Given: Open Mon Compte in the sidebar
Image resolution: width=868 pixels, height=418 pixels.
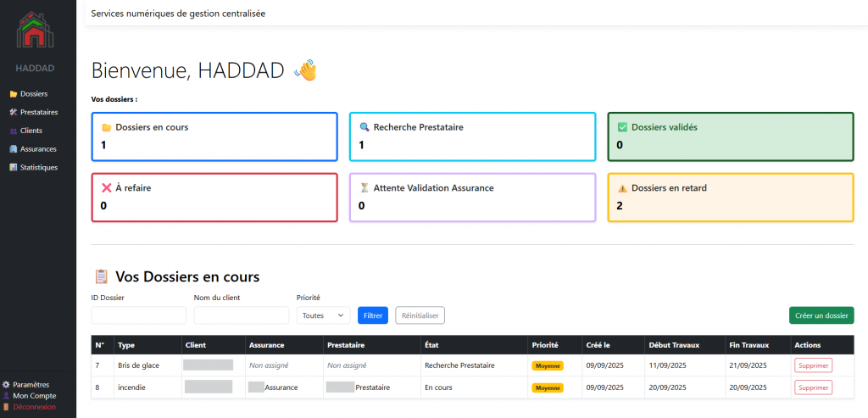Looking at the screenshot, I should 34,396.
